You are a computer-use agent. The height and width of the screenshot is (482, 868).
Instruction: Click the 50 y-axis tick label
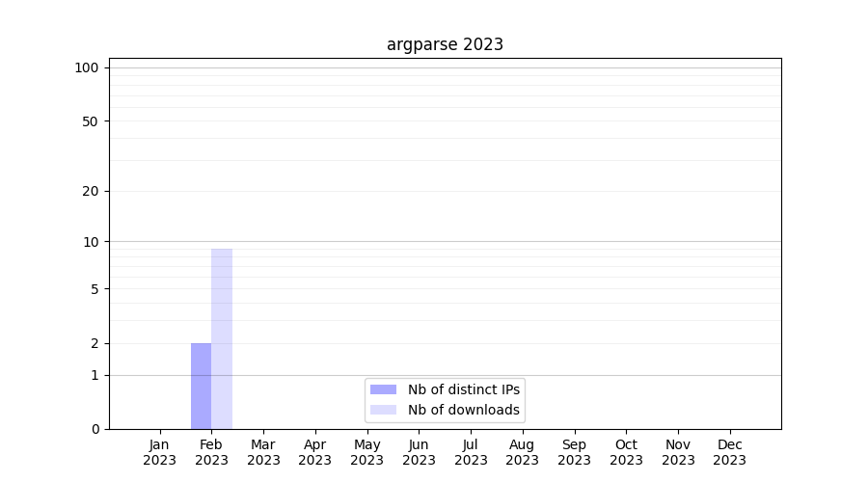90,121
